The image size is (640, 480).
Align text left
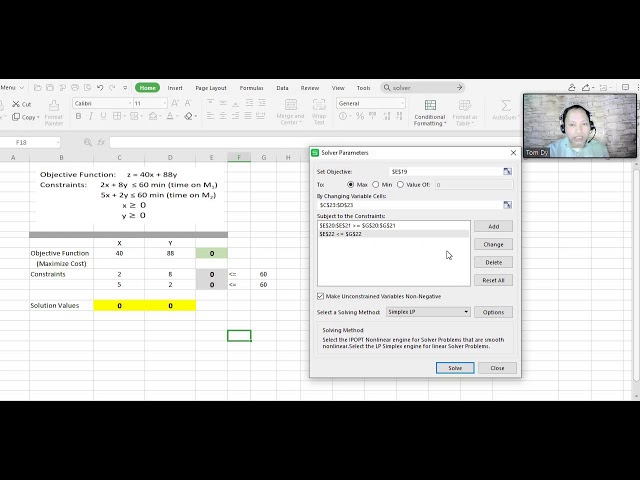coord(210,116)
